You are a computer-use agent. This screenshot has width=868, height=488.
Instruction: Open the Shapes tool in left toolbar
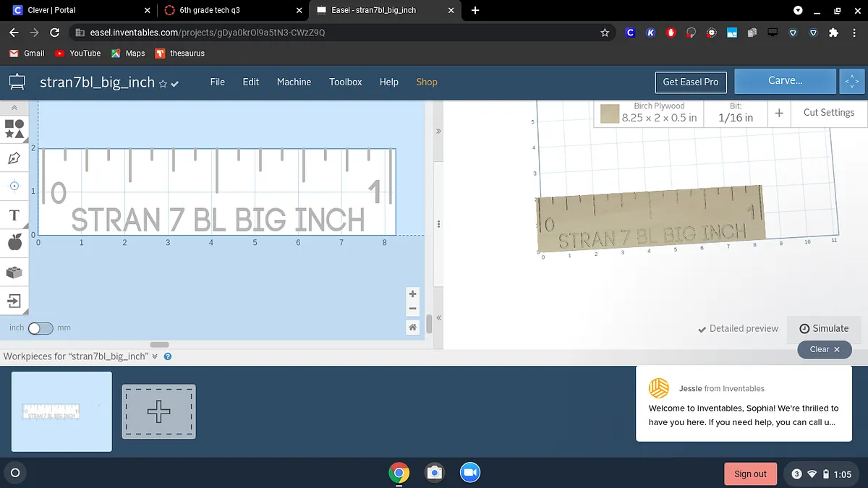click(14, 129)
